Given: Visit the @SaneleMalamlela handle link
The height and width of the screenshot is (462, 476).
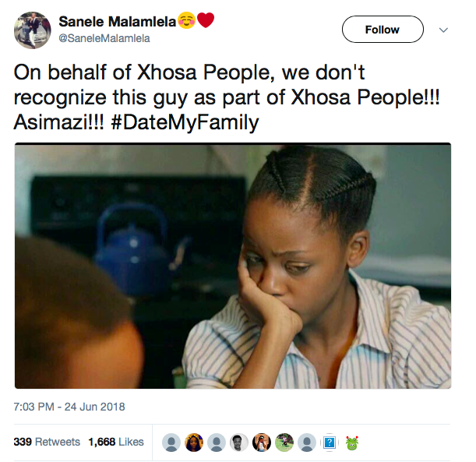Looking at the screenshot, I should tap(104, 38).
